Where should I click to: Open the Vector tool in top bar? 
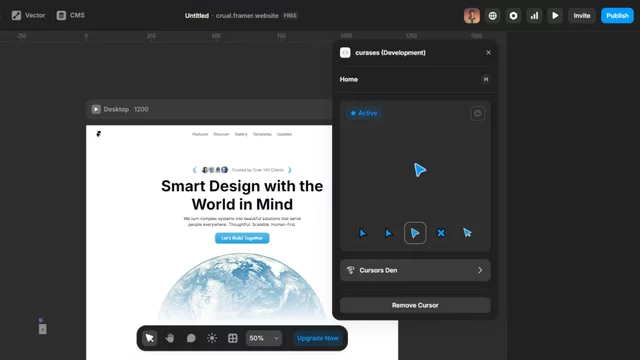tap(28, 16)
